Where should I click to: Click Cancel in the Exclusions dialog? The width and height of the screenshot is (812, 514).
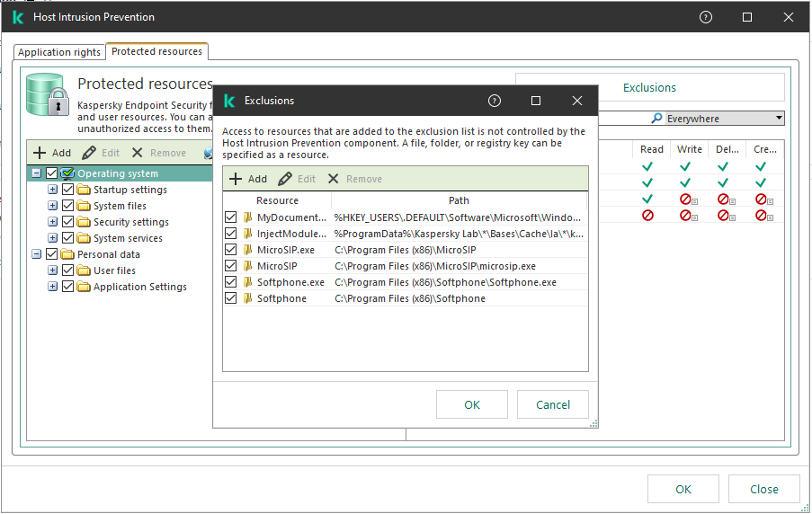coord(552,404)
